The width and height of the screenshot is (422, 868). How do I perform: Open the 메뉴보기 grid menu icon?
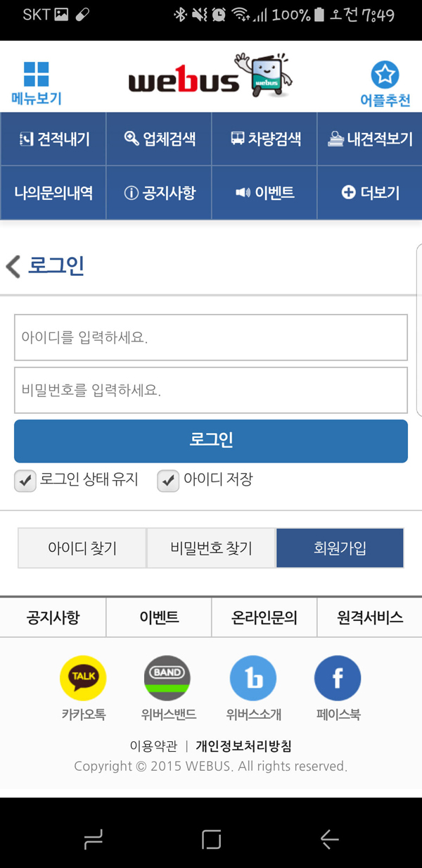pos(37,75)
